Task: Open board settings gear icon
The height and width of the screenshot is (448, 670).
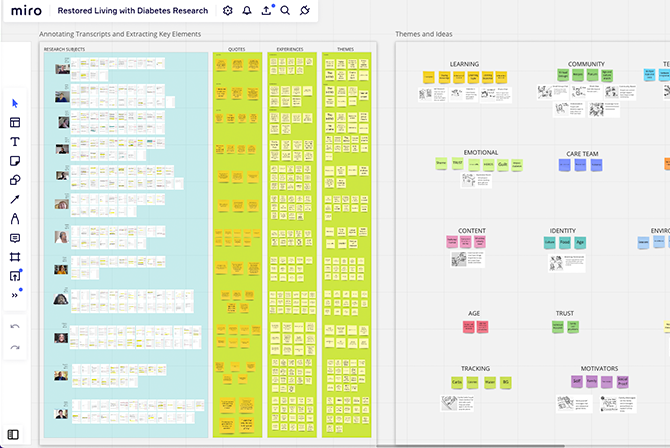Action: (x=228, y=11)
